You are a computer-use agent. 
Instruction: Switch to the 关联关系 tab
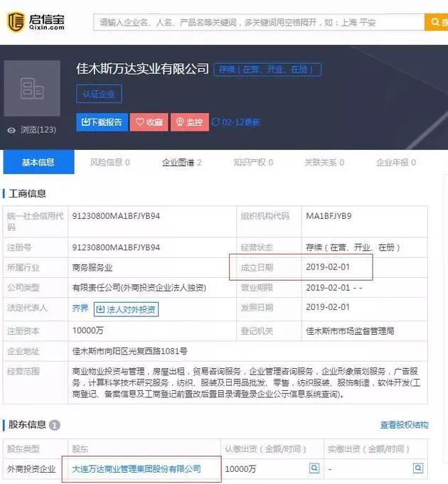click(x=324, y=162)
